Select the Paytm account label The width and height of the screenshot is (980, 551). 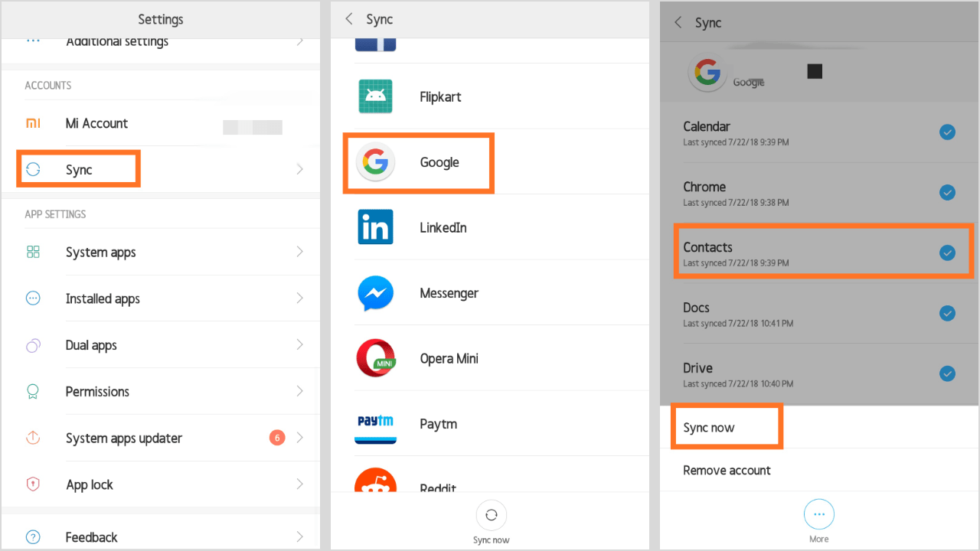pyautogui.click(x=439, y=424)
